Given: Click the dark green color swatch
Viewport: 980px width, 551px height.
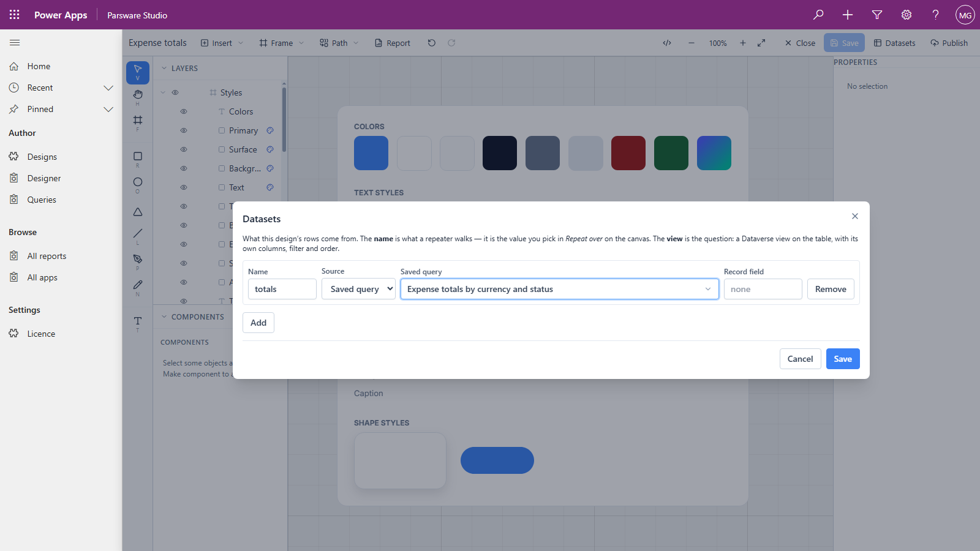Looking at the screenshot, I should point(671,153).
